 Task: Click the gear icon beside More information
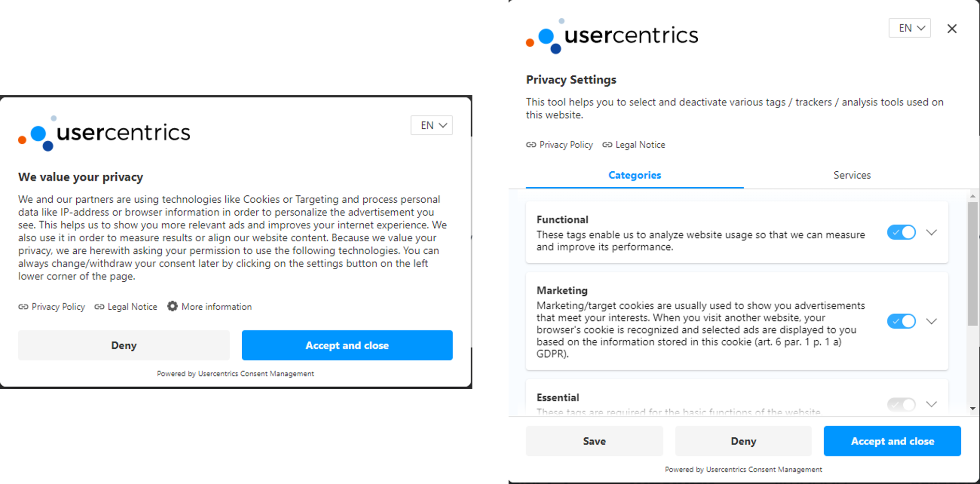click(172, 306)
